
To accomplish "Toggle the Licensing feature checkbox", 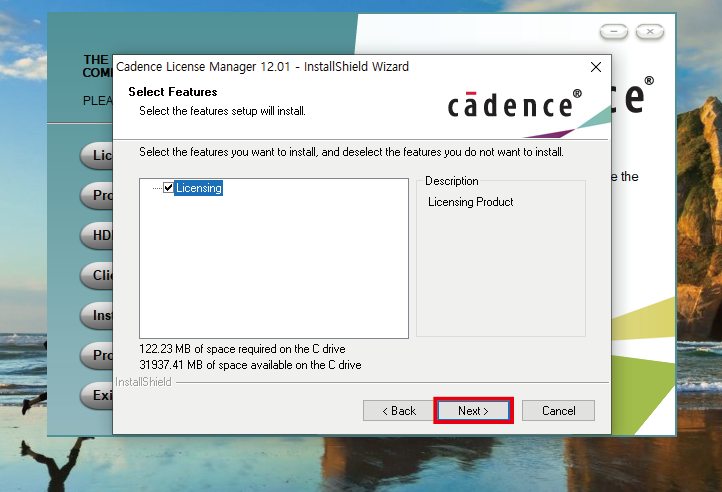I will (x=168, y=187).
